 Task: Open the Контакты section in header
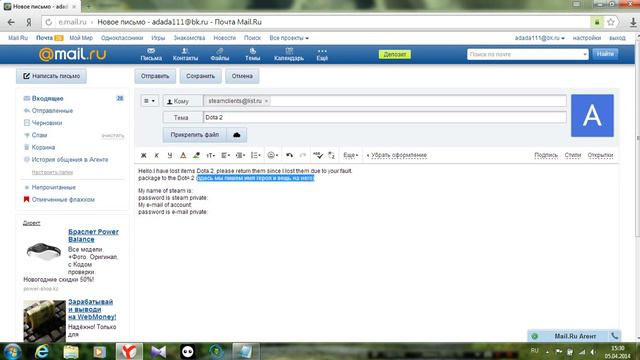click(x=185, y=54)
